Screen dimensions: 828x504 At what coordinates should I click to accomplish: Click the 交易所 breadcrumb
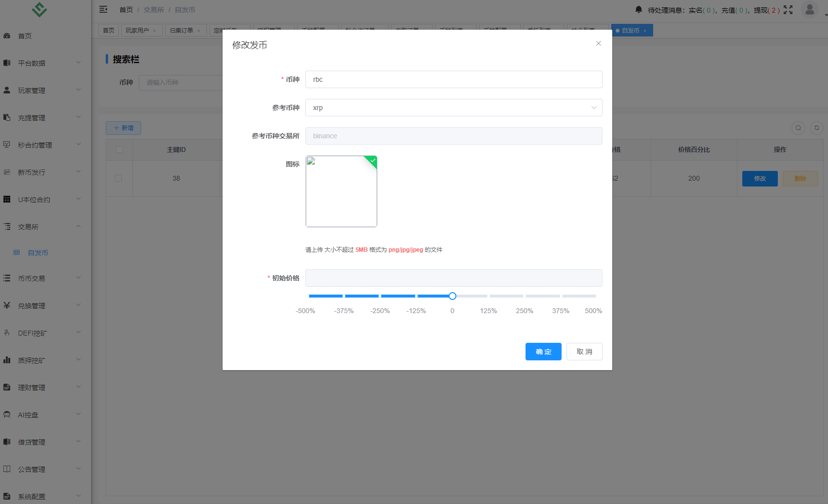pyautogui.click(x=154, y=10)
